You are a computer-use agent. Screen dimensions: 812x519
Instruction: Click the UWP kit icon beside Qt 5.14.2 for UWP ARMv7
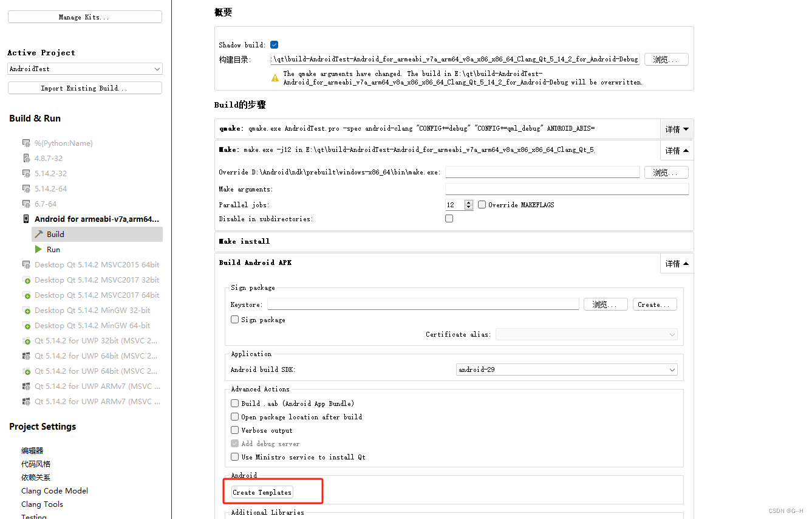click(x=26, y=386)
